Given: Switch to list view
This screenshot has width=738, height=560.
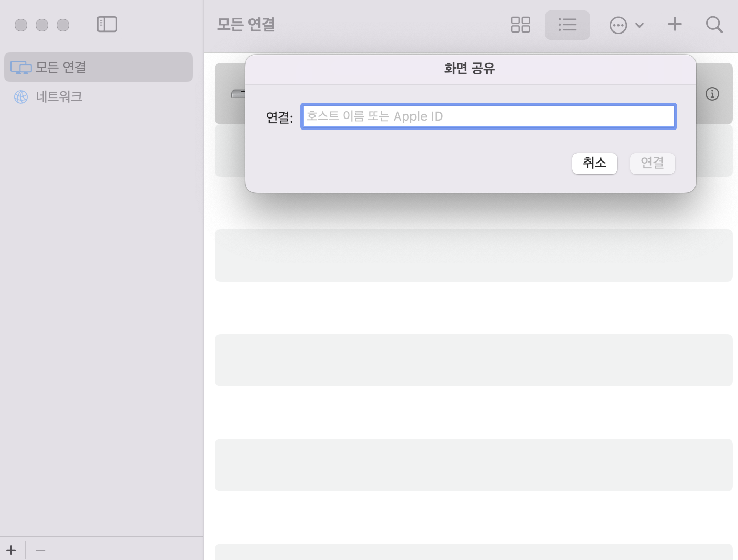Looking at the screenshot, I should point(567,25).
